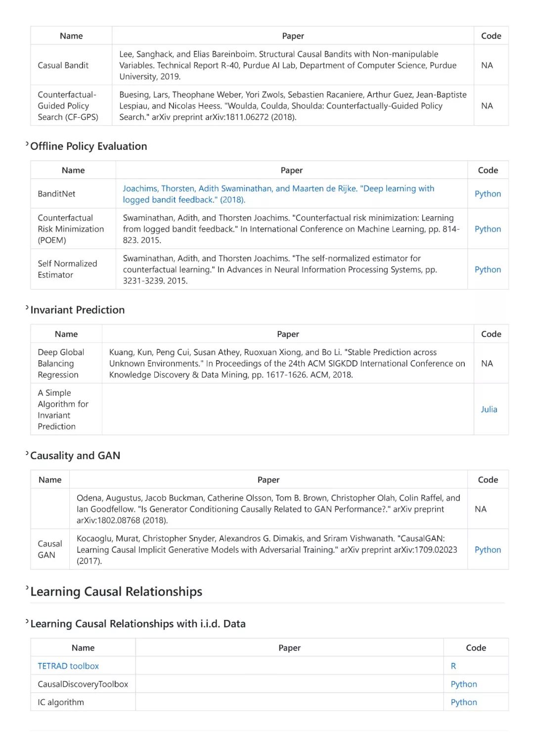Open Python code for IC algorithm

464,702
